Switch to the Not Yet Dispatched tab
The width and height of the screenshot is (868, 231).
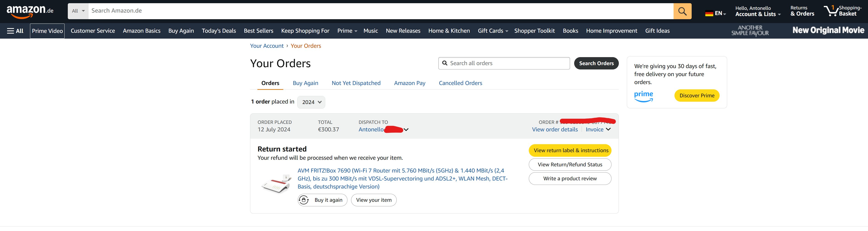[x=356, y=83]
